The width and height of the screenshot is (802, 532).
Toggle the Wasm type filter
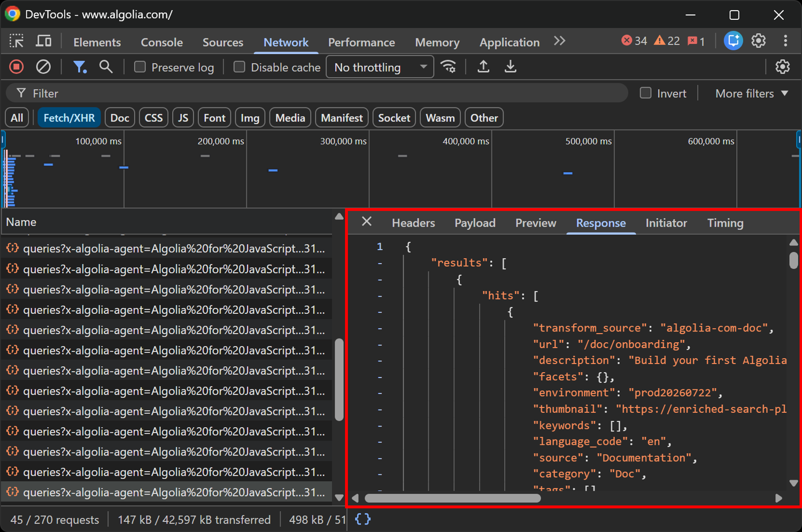(x=440, y=118)
